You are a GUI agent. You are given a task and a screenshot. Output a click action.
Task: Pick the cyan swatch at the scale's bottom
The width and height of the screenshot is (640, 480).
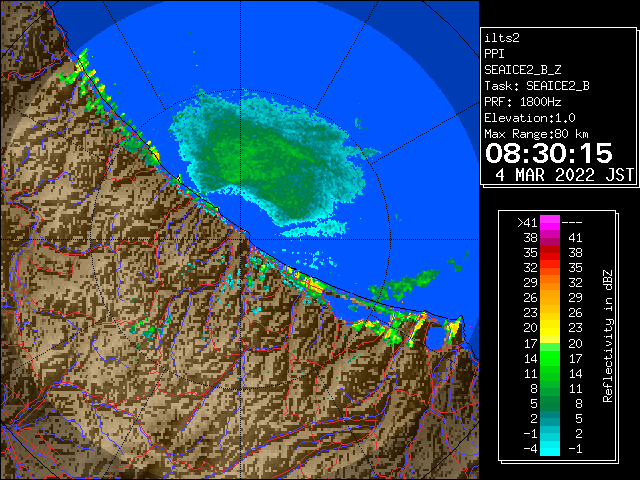coord(550,448)
